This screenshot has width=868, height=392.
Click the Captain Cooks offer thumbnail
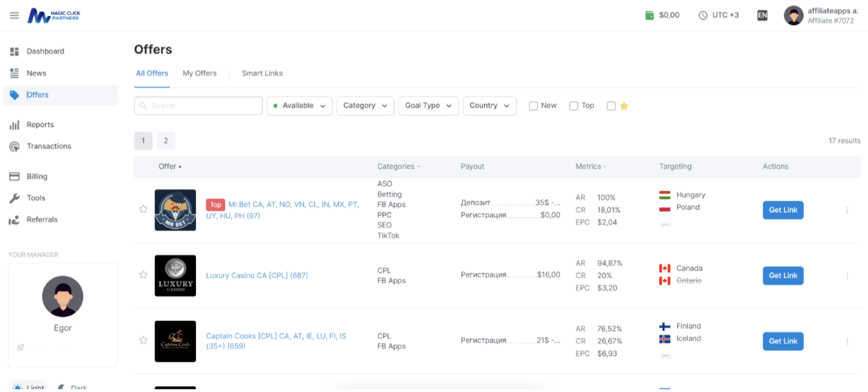(176, 342)
